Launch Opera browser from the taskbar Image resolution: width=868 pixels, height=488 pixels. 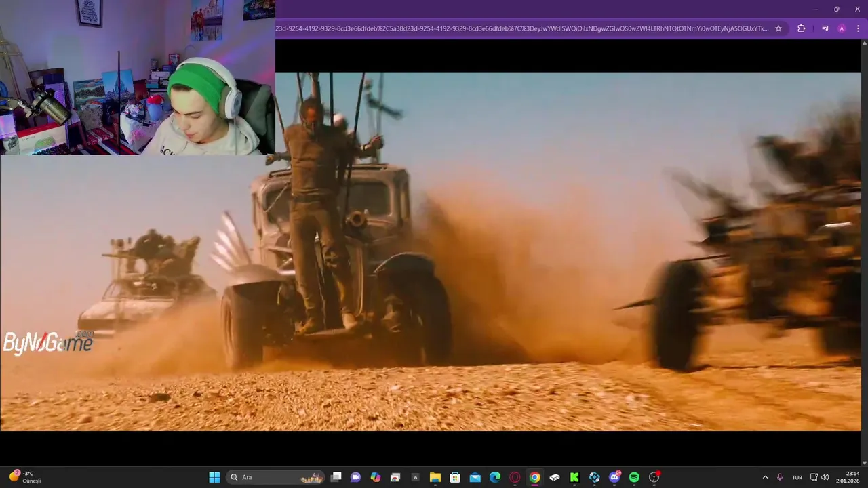(515, 477)
